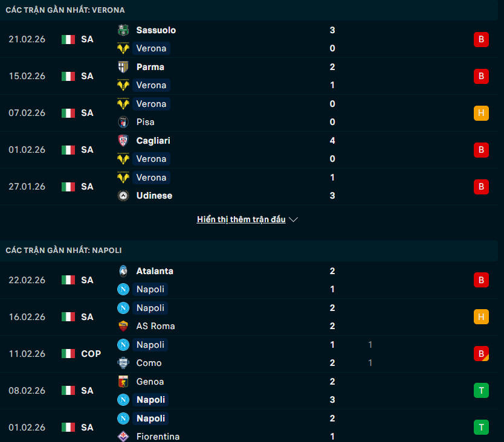Click the Como club logo
The width and height of the screenshot is (504, 442).
[123, 363]
